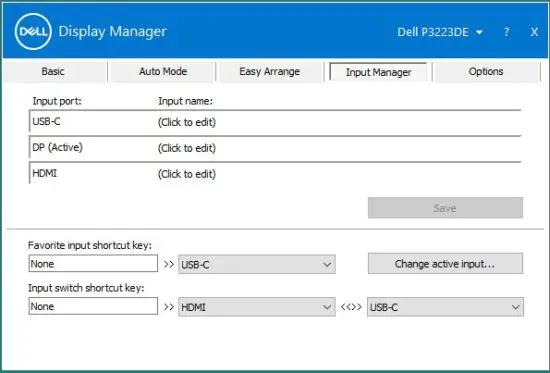Image resolution: width=550 pixels, height=373 pixels.
Task: Edit the HDMI input name field
Action: 187,174
